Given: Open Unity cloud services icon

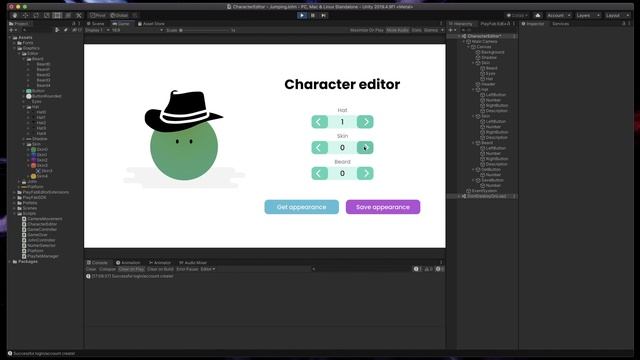Looking at the screenshot, I should click(538, 16).
